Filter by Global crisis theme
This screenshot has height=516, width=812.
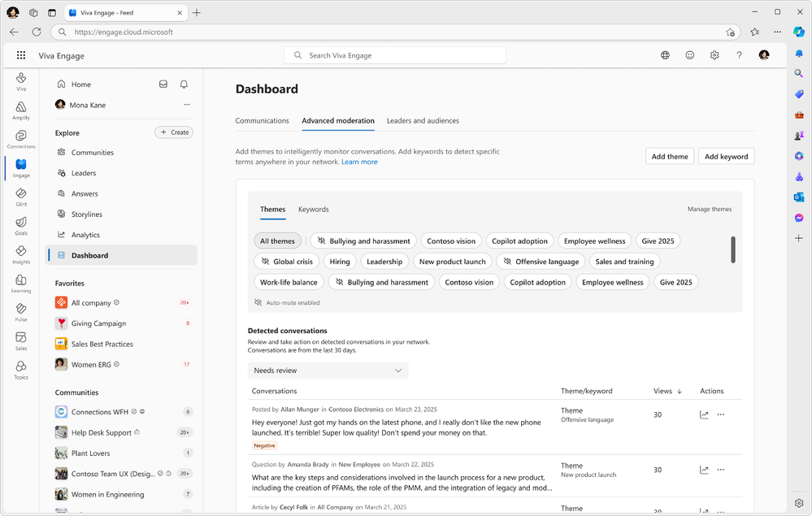(286, 262)
